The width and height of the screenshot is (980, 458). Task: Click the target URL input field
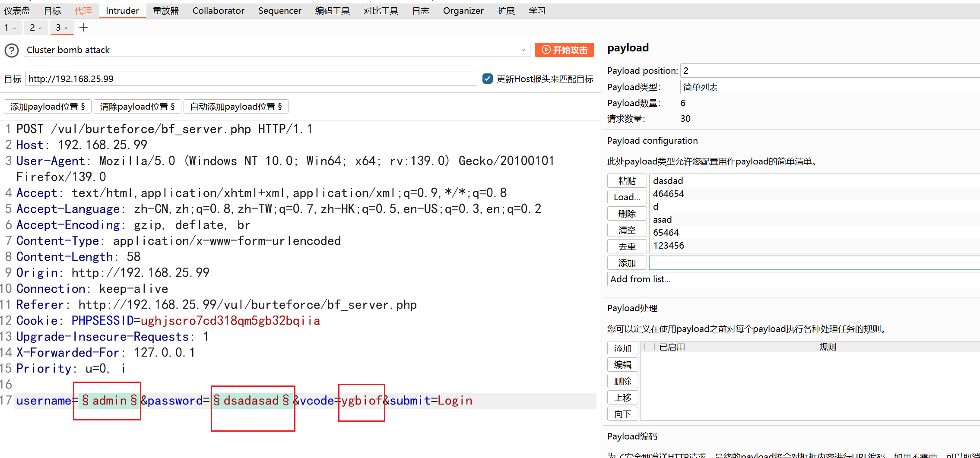(x=251, y=79)
